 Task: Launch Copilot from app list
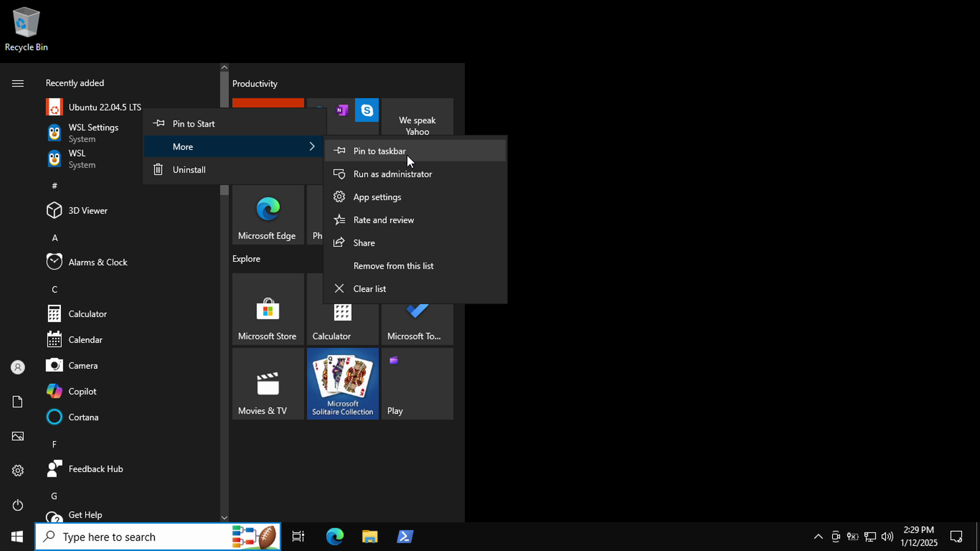click(x=82, y=391)
